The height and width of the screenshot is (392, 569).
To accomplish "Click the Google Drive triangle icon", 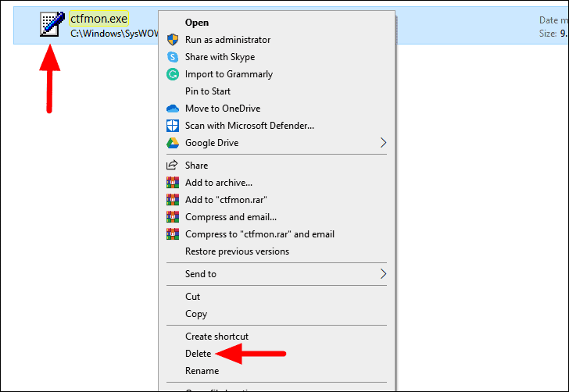I will pyautogui.click(x=173, y=143).
